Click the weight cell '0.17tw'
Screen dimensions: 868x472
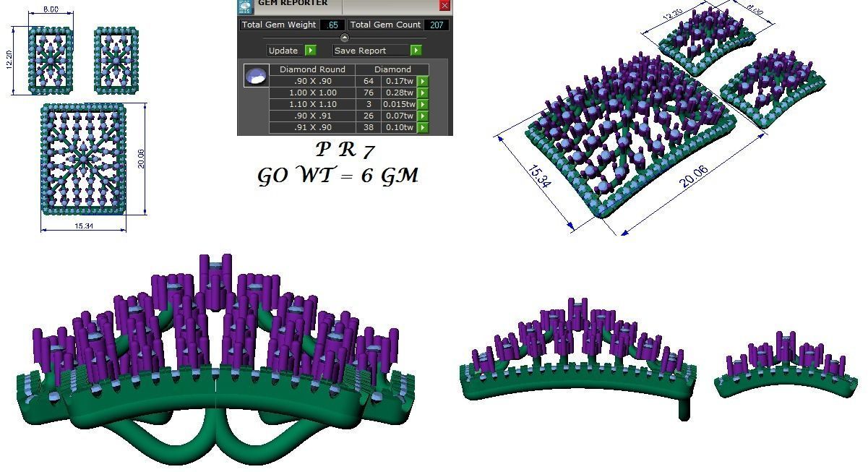pos(400,81)
